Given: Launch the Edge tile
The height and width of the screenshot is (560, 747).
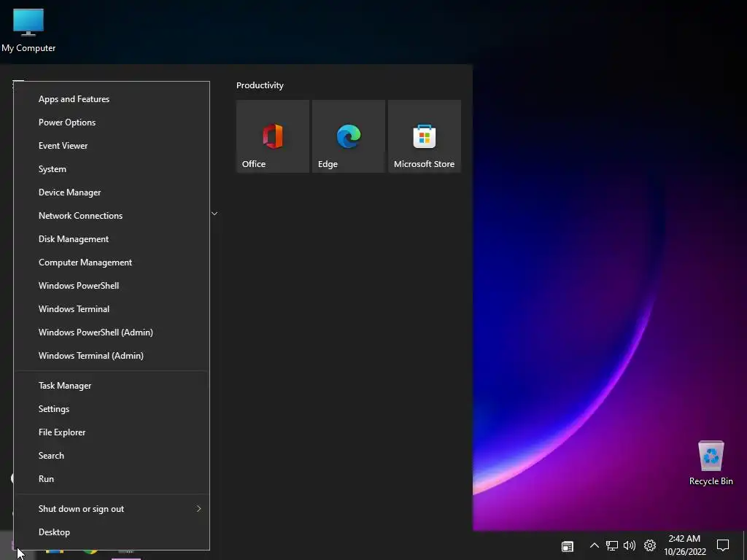Looking at the screenshot, I should coord(348,136).
